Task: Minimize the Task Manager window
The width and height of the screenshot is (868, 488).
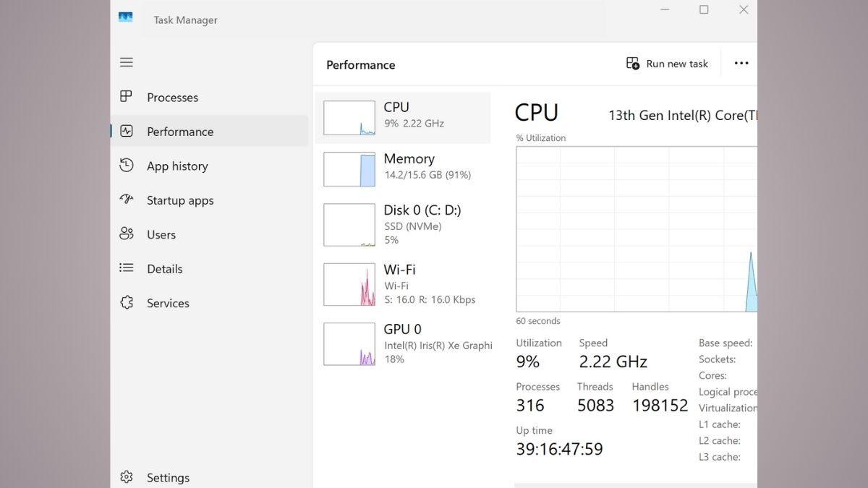Action: click(x=664, y=9)
